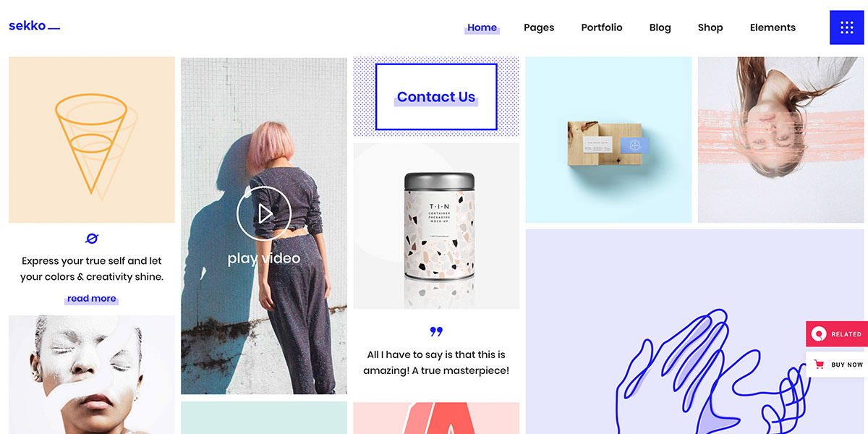Open the wooden business card mockup tile
Viewport: 868px width, 434px height.
tap(608, 140)
